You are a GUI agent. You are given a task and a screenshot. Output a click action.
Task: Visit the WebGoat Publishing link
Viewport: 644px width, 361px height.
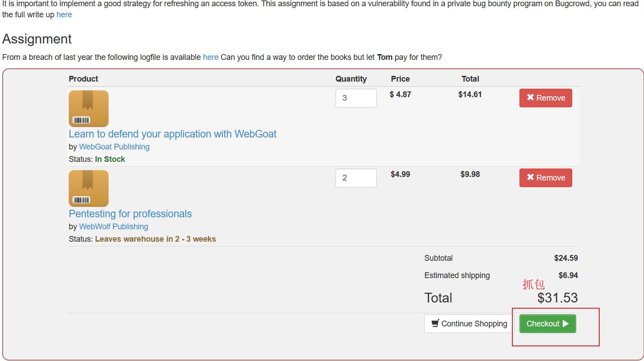coord(114,147)
